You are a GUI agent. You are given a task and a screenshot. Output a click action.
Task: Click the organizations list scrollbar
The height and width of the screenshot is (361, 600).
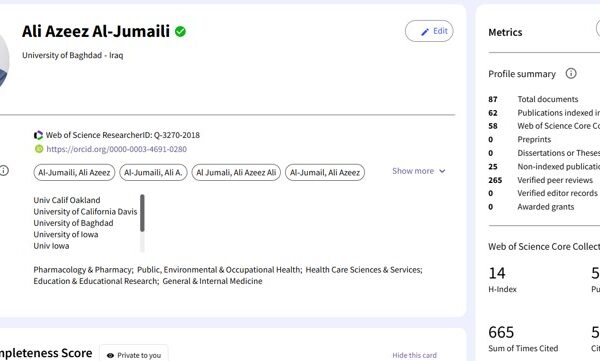click(x=142, y=213)
